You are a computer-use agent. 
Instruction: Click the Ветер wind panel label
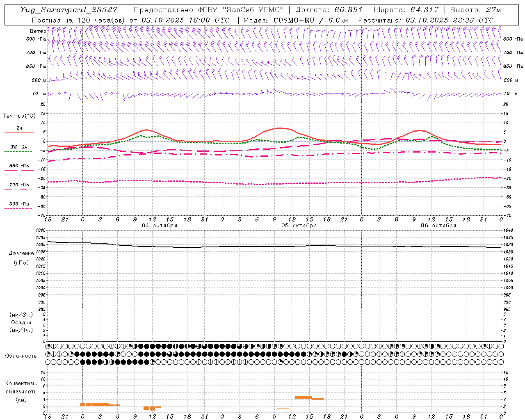tap(38, 31)
